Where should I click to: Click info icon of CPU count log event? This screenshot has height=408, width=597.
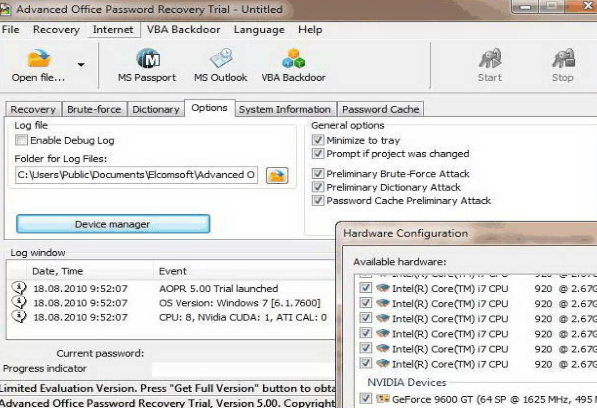19,317
